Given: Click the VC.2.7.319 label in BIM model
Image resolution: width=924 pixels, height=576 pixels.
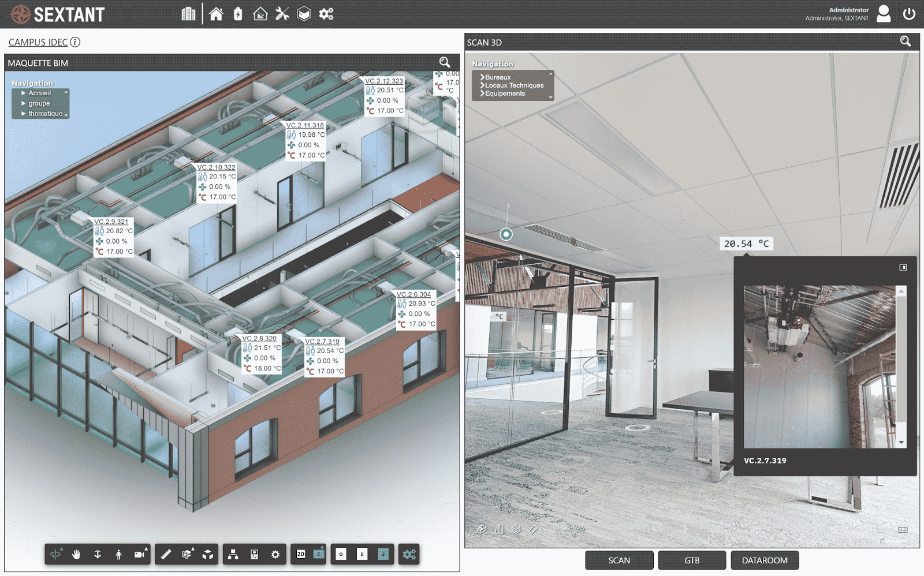Looking at the screenshot, I should click(x=322, y=342).
